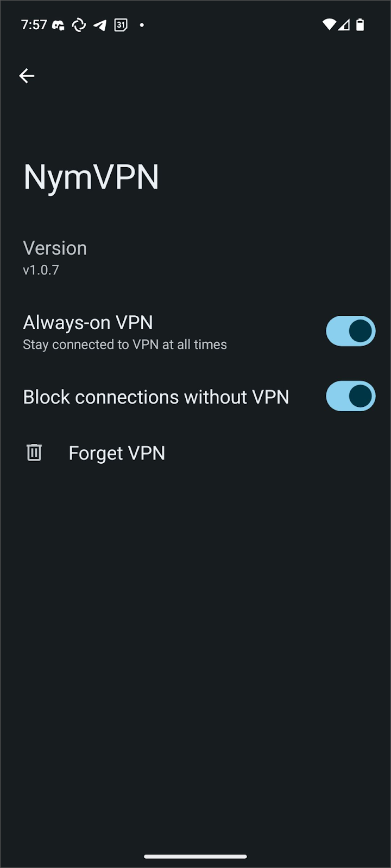Select Block connections without VPN text

pyautogui.click(x=156, y=397)
